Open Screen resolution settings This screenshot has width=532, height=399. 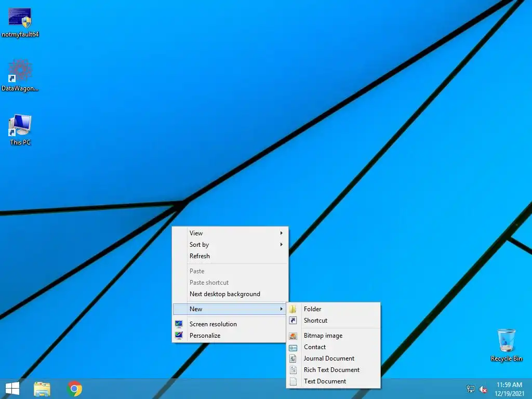coord(230,324)
